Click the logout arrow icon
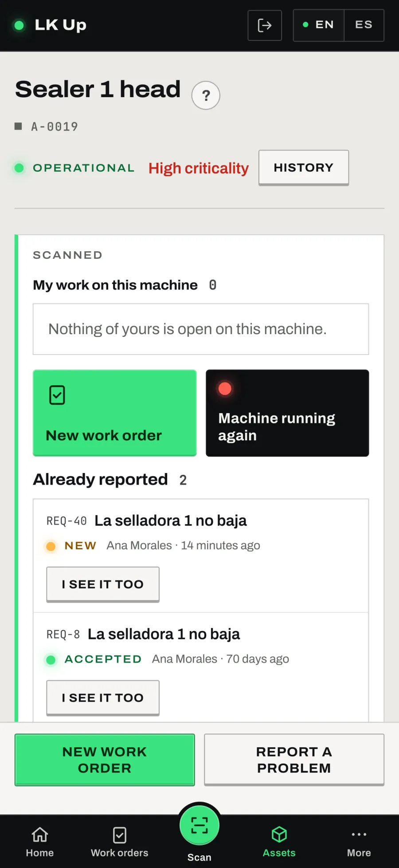 (x=265, y=25)
